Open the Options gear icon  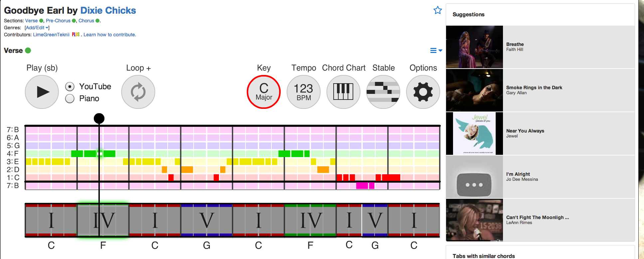coord(423,92)
